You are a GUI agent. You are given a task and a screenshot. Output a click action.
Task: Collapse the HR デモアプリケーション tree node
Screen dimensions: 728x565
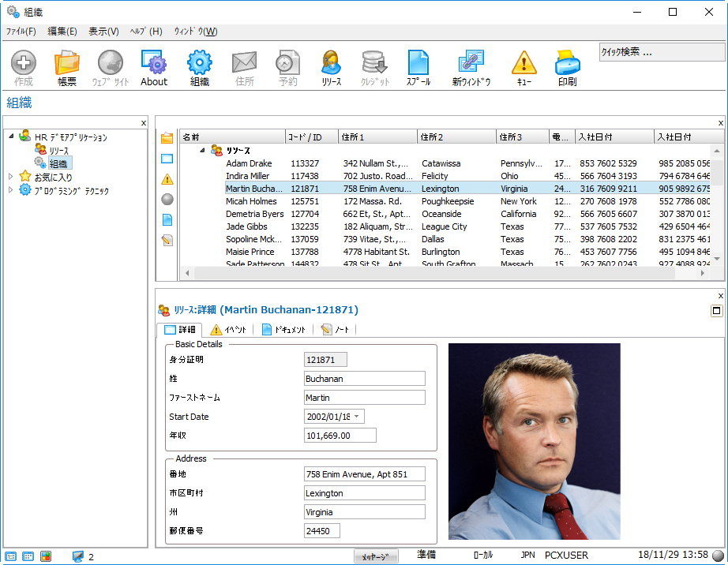click(x=11, y=137)
